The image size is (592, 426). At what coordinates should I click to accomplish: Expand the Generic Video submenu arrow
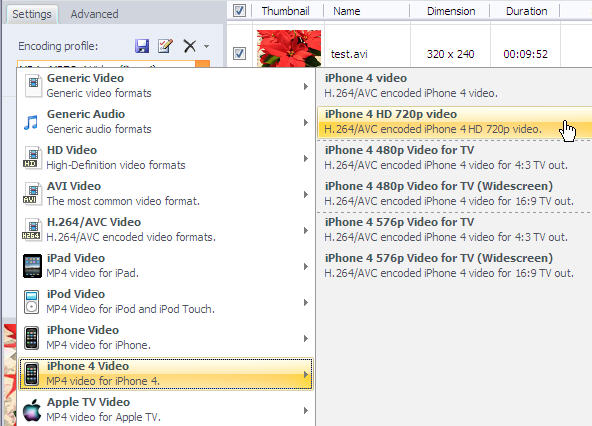(305, 86)
